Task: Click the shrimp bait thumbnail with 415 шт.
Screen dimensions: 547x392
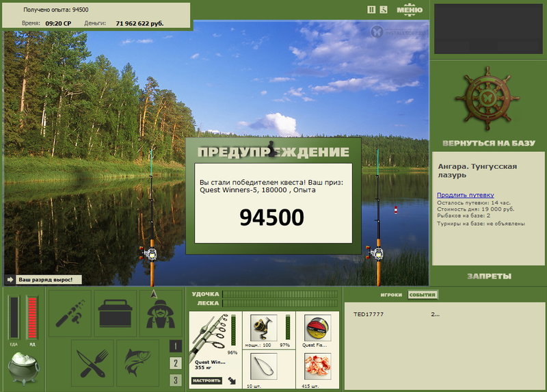Action: pos(317,366)
